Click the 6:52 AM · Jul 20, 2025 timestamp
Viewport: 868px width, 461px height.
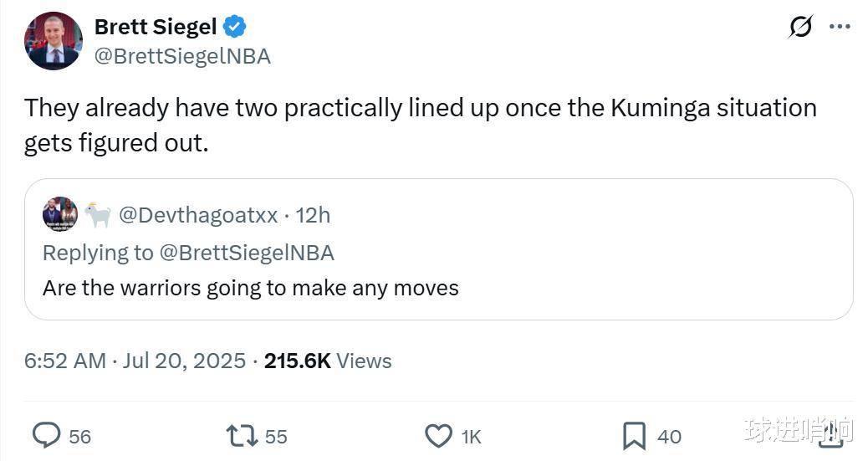coord(135,361)
